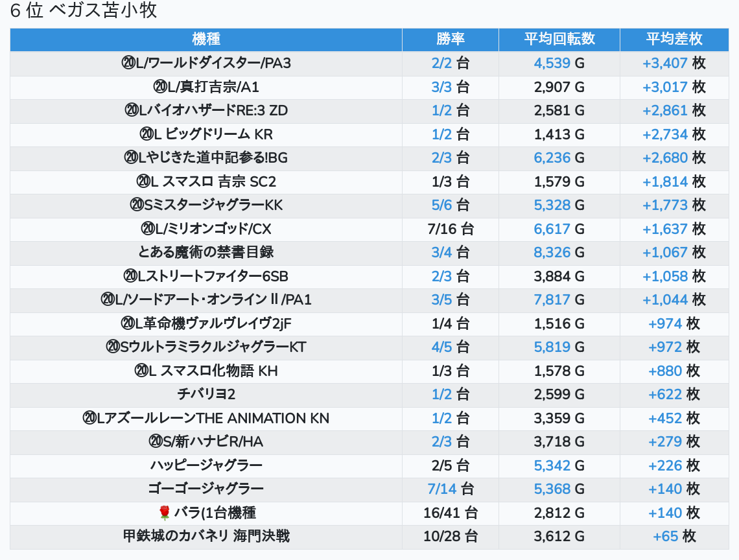The width and height of the screenshot is (739, 560).
Task: Select ⑳L/ミリオンゴッド/CX machine name
Action: pos(206,229)
